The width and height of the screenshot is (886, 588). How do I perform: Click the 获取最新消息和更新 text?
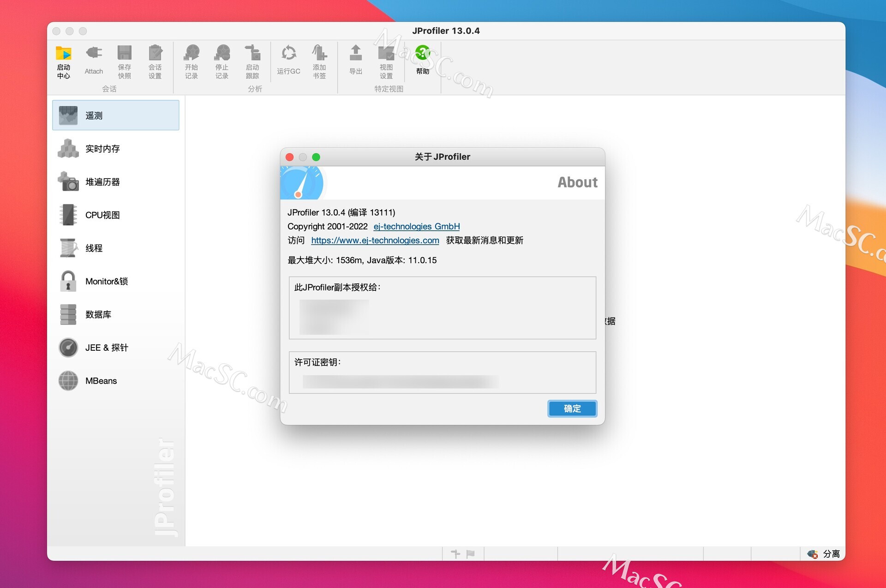(485, 240)
